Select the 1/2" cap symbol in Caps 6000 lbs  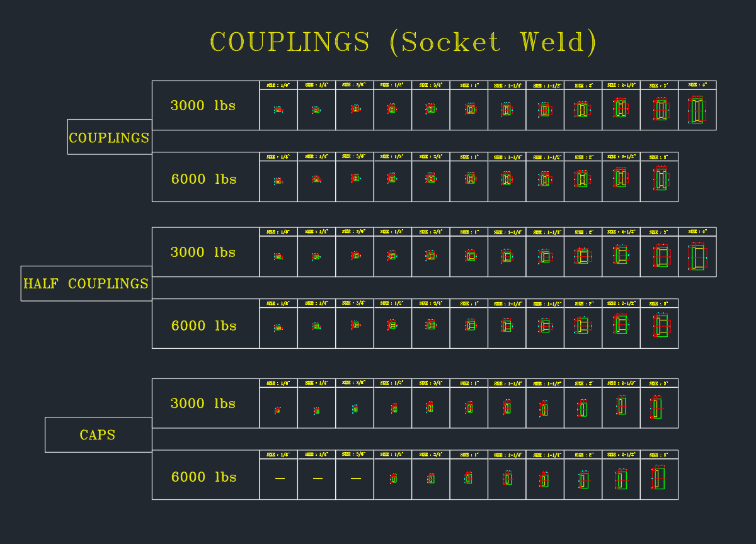pos(393,479)
